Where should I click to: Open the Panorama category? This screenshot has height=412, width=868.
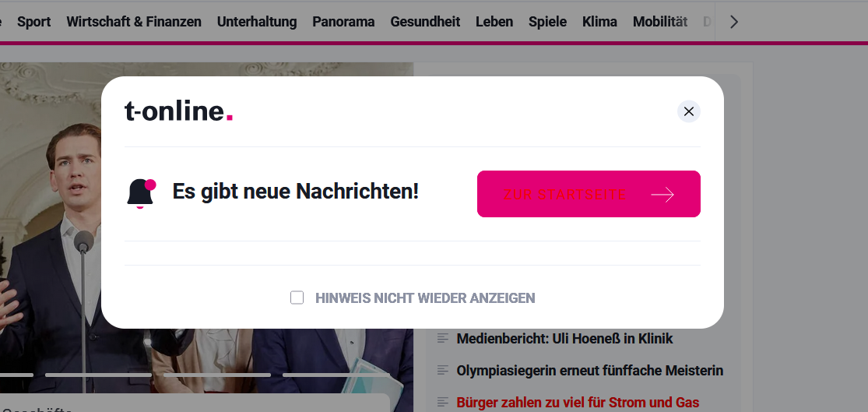click(x=343, y=22)
